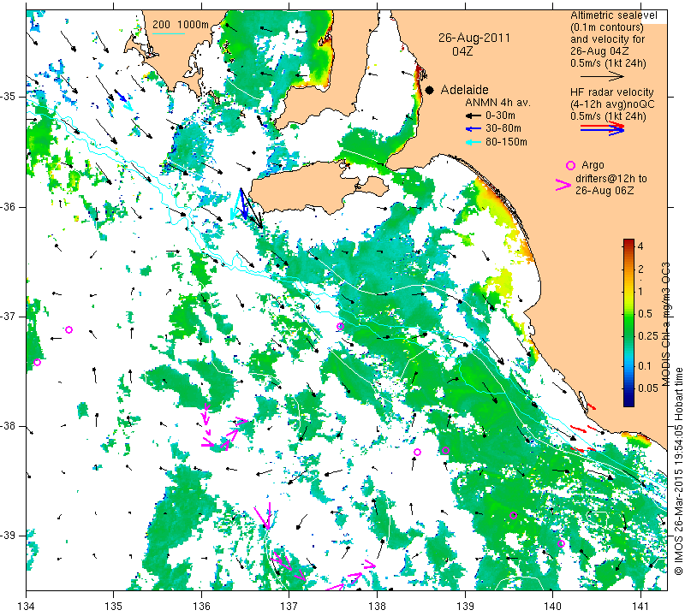Viewport: 685px width, 616px height.
Task: Select the 04Z time text below the date
Action: 462,51
